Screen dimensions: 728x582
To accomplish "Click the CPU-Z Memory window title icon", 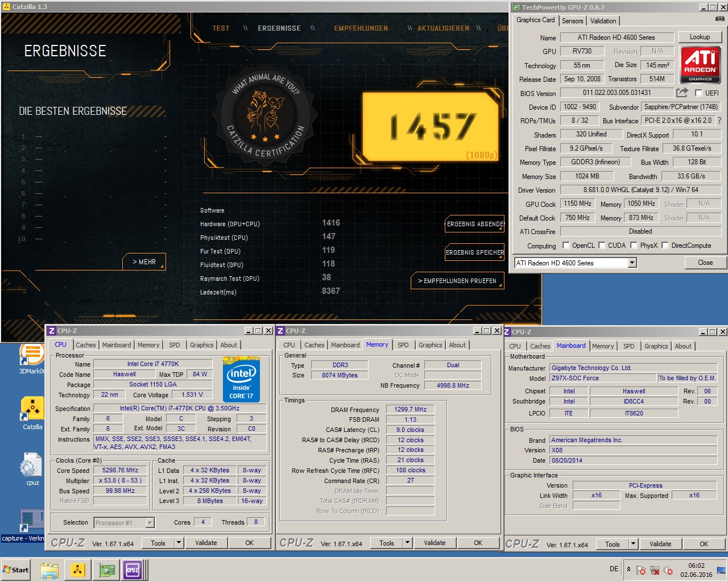I will coord(280,331).
